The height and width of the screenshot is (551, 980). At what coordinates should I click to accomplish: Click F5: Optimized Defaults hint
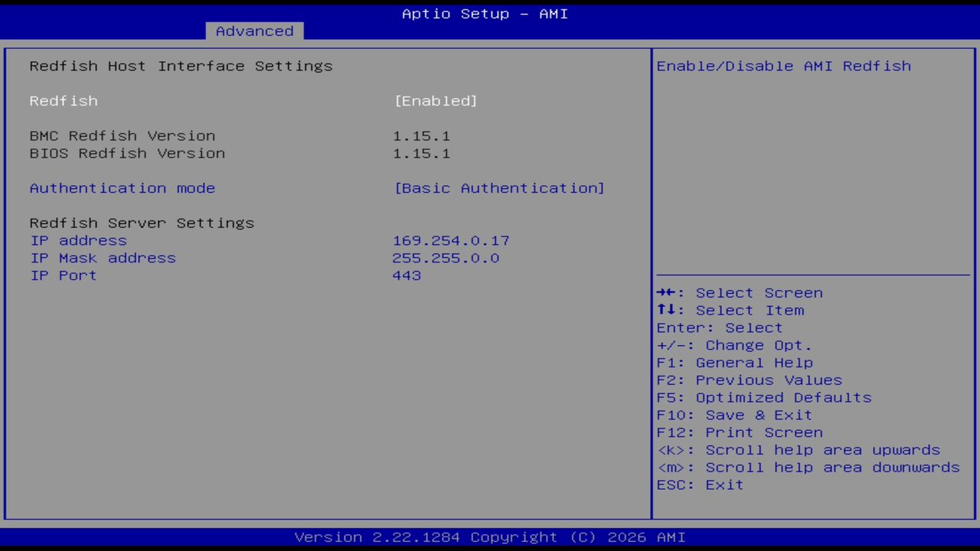click(x=764, y=398)
